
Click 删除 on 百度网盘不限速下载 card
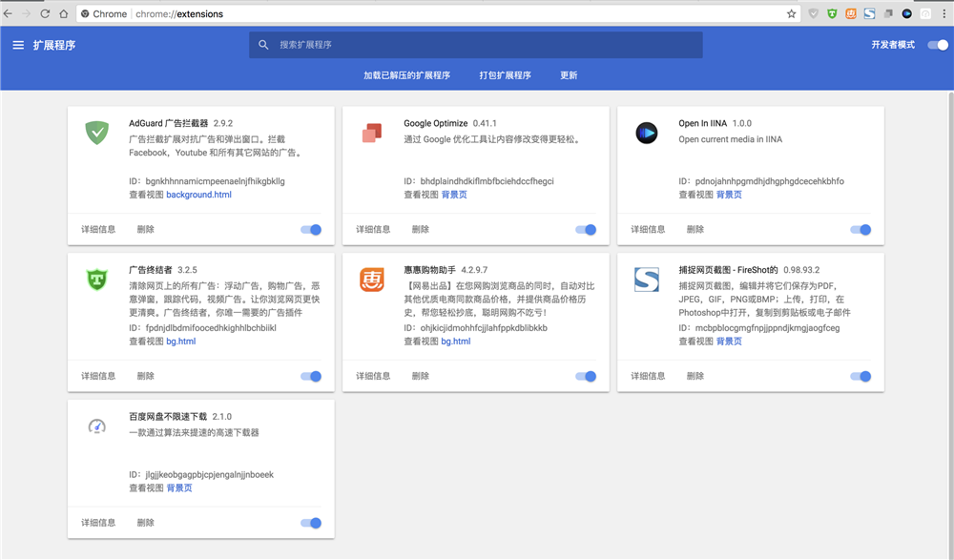[145, 523]
